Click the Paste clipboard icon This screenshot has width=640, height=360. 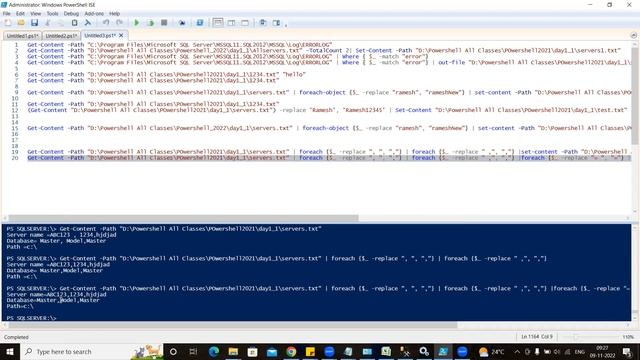pos(74,23)
